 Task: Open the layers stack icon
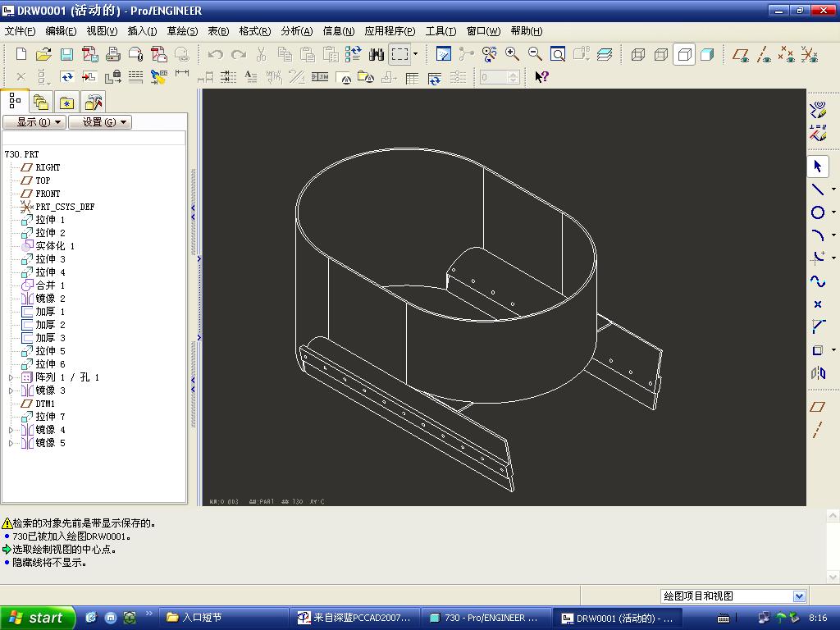(605, 54)
